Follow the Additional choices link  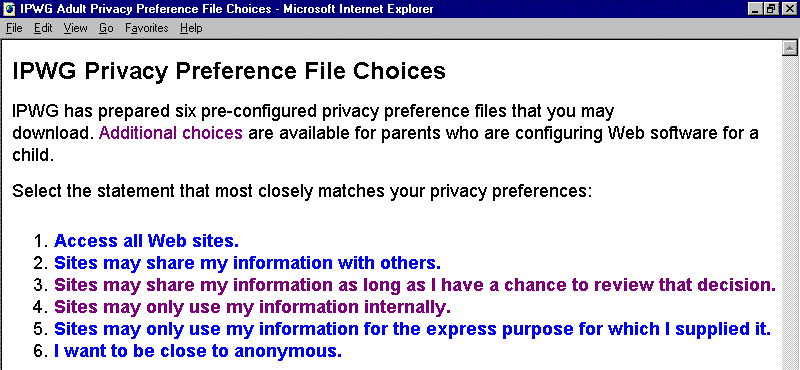(170, 133)
